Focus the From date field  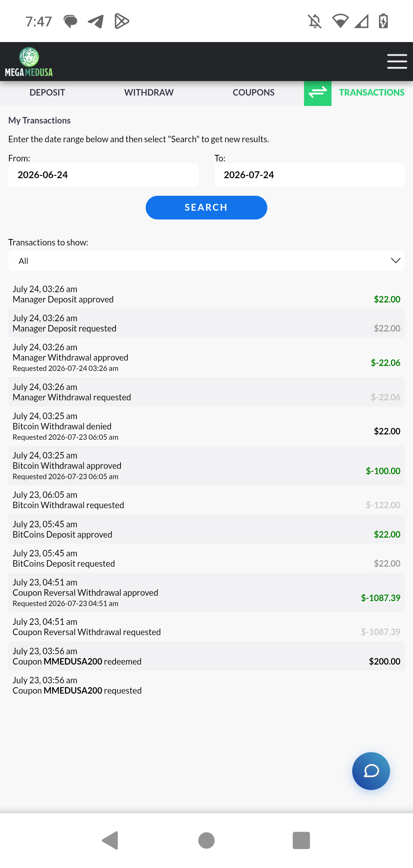(103, 175)
